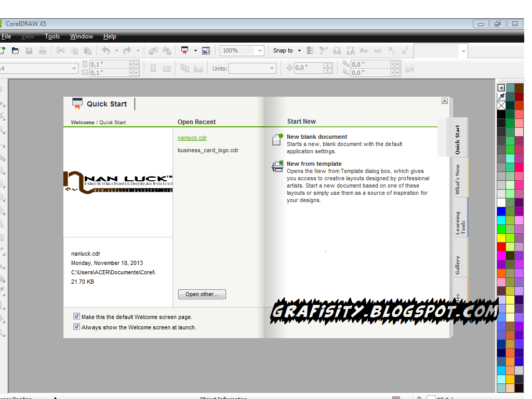Image resolution: width=532 pixels, height=399 pixels.
Task: Click the Paste clipboard icon
Action: pos(87,51)
